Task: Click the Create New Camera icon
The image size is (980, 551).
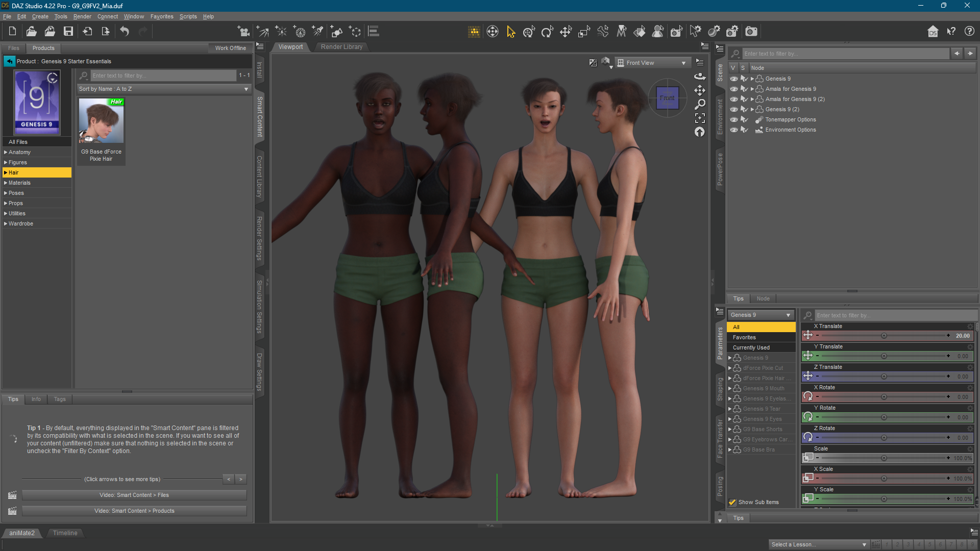Action: coord(243,32)
